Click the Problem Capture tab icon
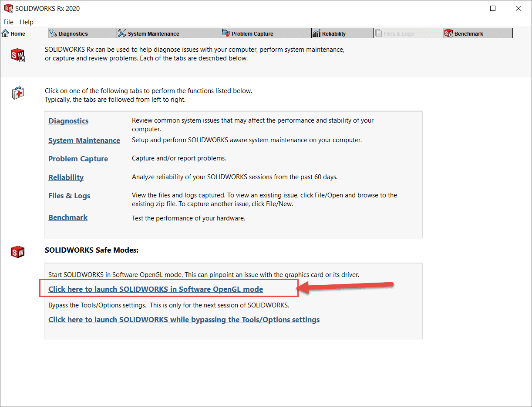The width and height of the screenshot is (532, 407). pyautogui.click(x=226, y=33)
